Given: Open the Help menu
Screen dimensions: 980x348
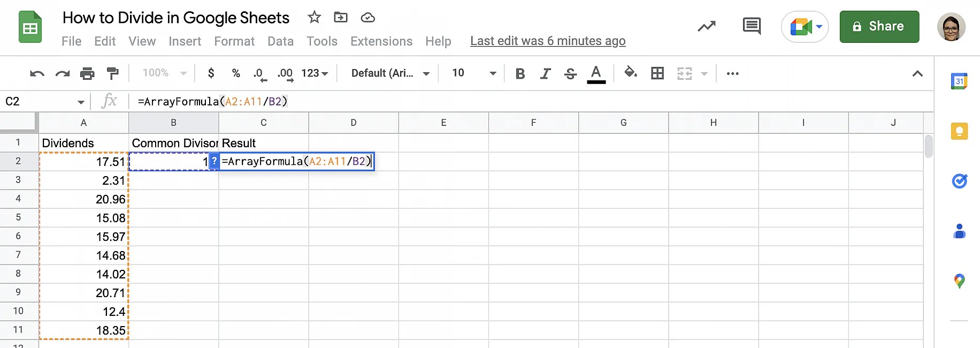Looking at the screenshot, I should pyautogui.click(x=438, y=41).
